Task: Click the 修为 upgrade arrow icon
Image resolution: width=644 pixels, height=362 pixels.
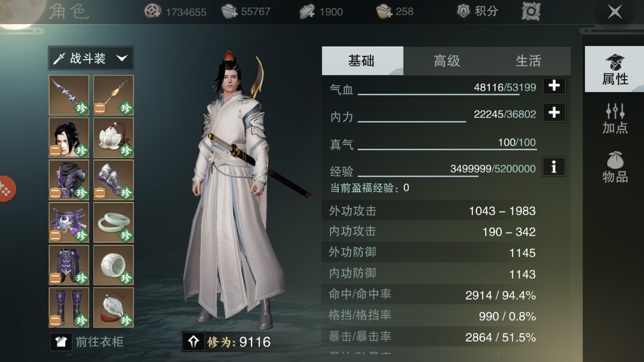Action: [193, 342]
